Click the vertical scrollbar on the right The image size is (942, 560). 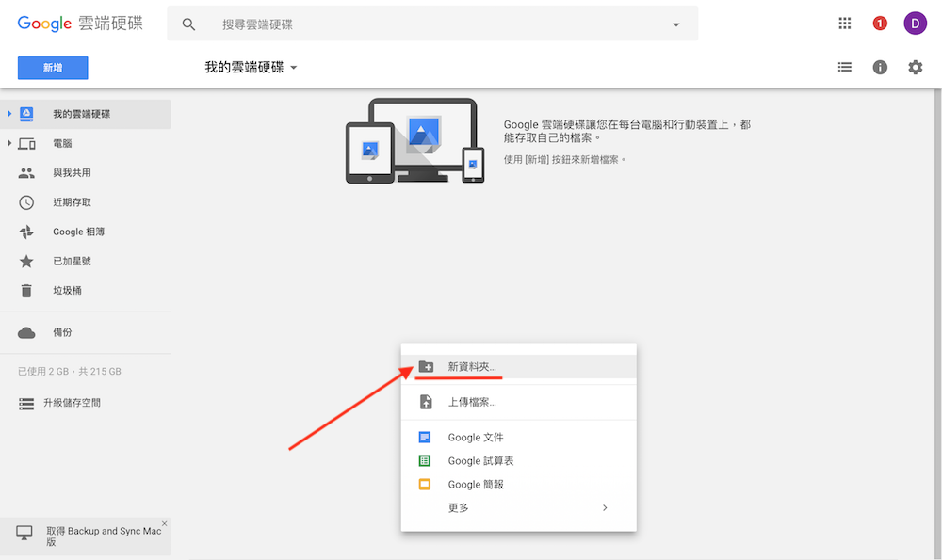(938, 324)
